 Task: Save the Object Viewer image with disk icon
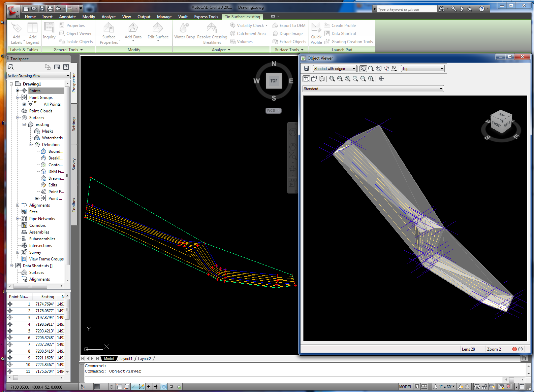pyautogui.click(x=306, y=69)
